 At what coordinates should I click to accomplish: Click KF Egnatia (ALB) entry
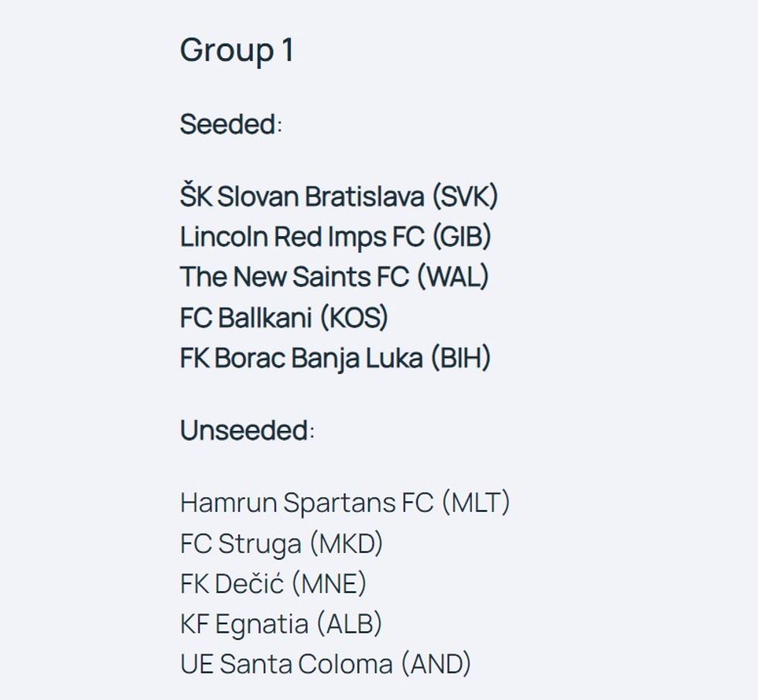280,623
